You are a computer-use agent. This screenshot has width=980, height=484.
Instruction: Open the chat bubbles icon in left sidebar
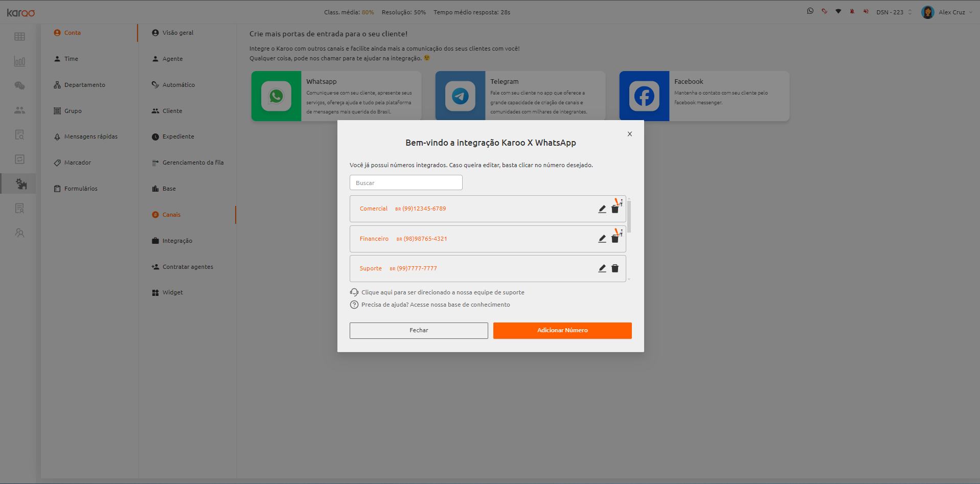[19, 86]
